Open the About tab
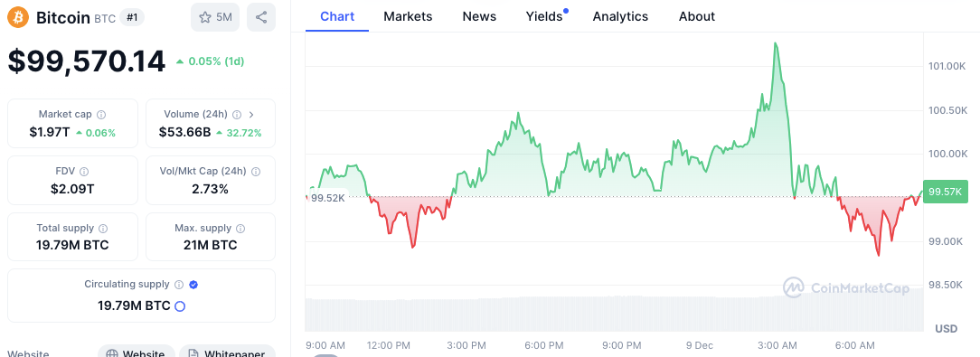 point(697,16)
